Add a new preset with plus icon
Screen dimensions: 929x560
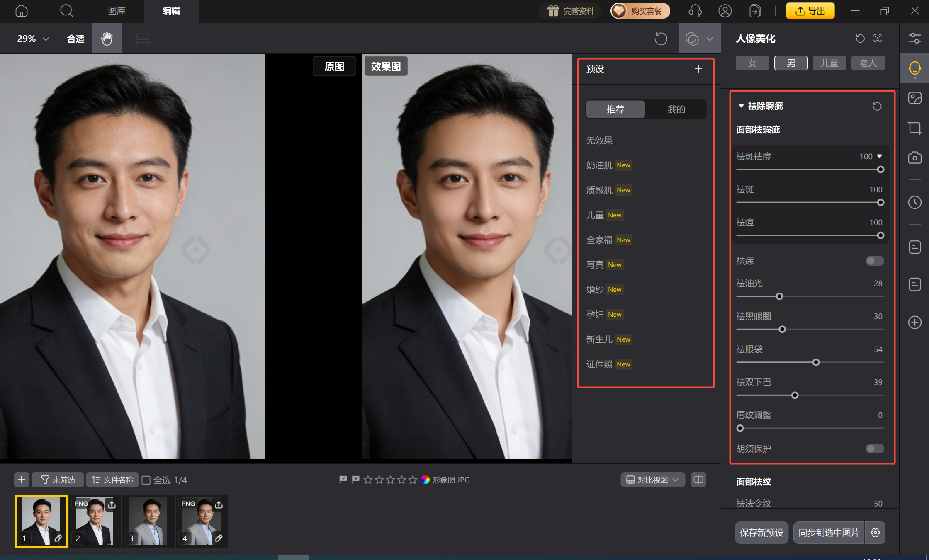pos(698,69)
